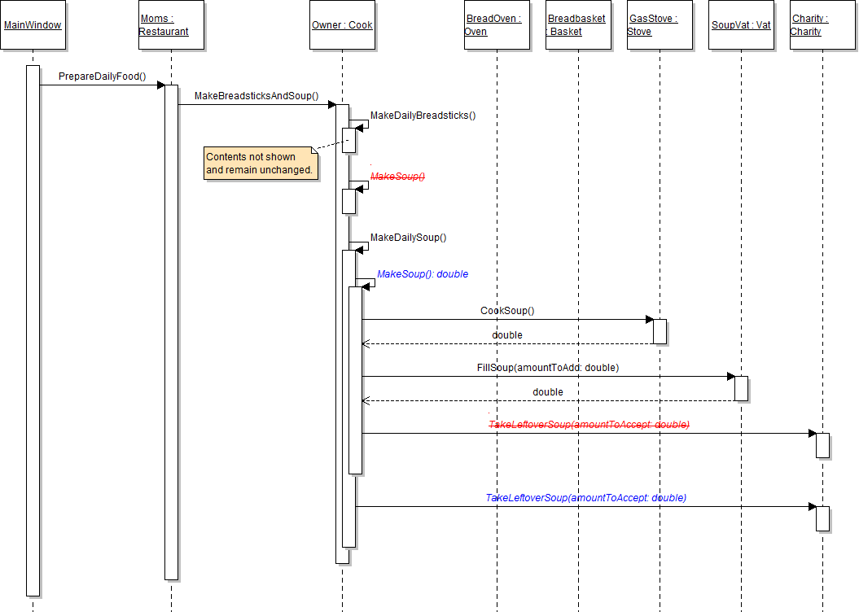The image size is (859, 616).
Task: Click the blue TakeLeftoverSoup message label
Action: click(x=585, y=498)
